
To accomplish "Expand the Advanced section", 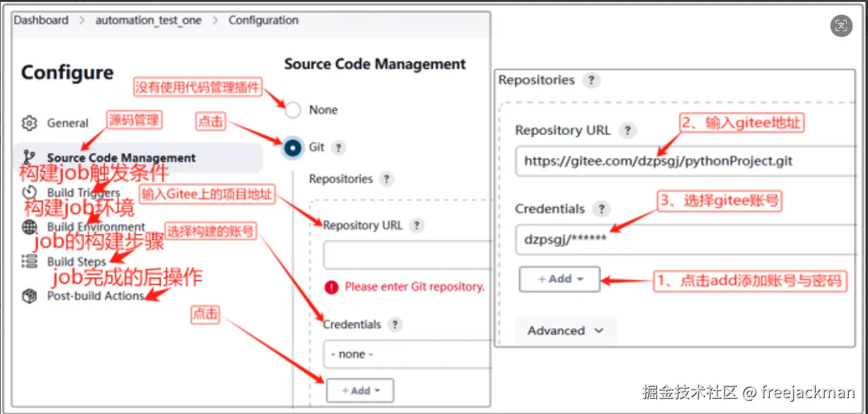I will (x=565, y=331).
